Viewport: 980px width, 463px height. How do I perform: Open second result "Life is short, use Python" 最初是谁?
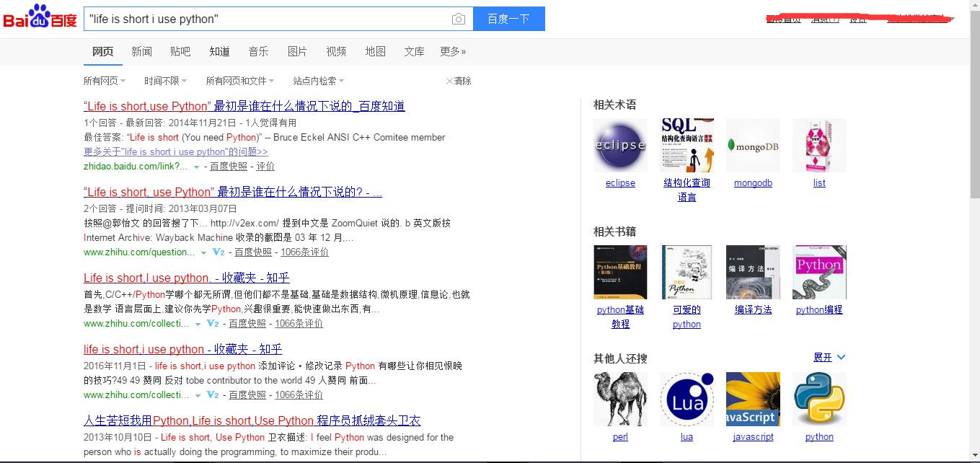[233, 192]
